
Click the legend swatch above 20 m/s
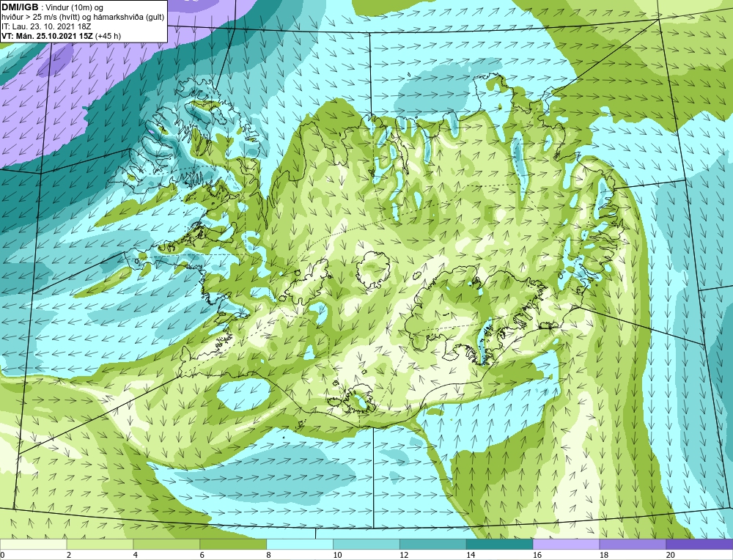coord(700,544)
